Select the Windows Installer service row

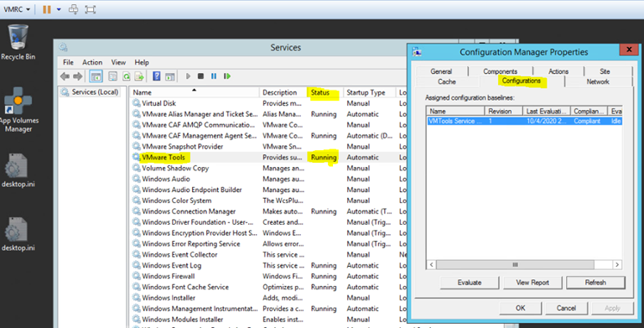click(x=268, y=298)
